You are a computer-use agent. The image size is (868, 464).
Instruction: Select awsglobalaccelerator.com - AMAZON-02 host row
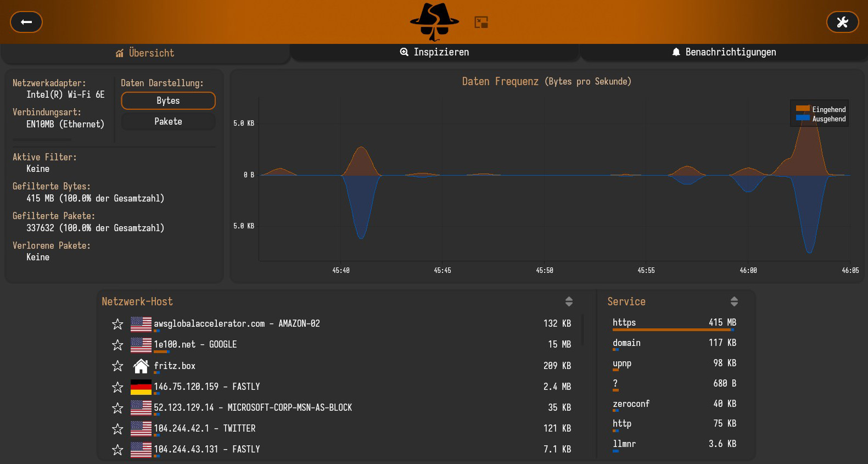(x=340, y=324)
